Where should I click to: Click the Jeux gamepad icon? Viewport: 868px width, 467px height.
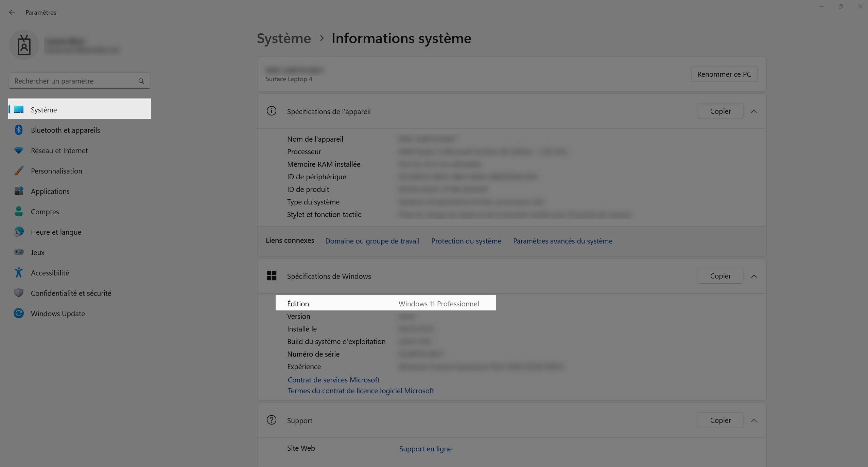click(19, 252)
